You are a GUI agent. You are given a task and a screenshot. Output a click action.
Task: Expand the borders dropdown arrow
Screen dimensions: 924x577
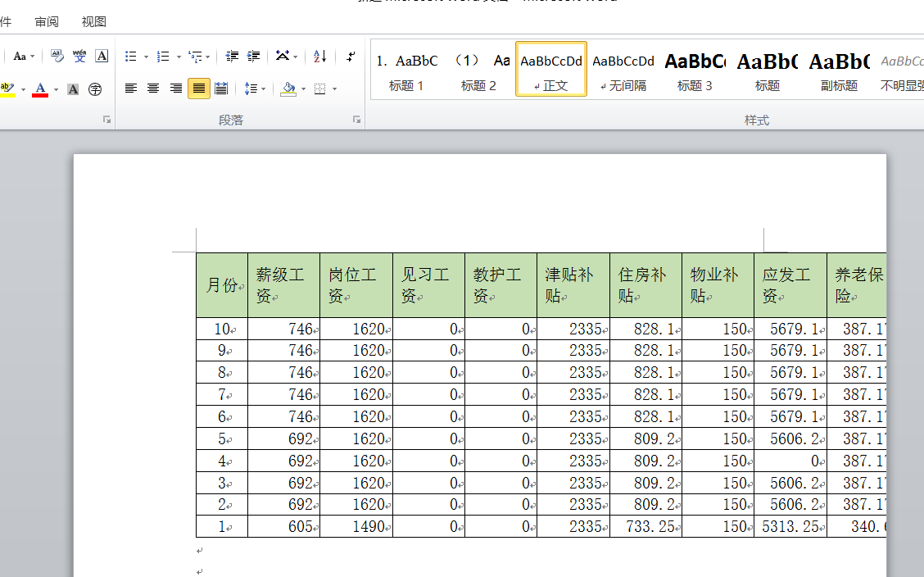coord(335,89)
